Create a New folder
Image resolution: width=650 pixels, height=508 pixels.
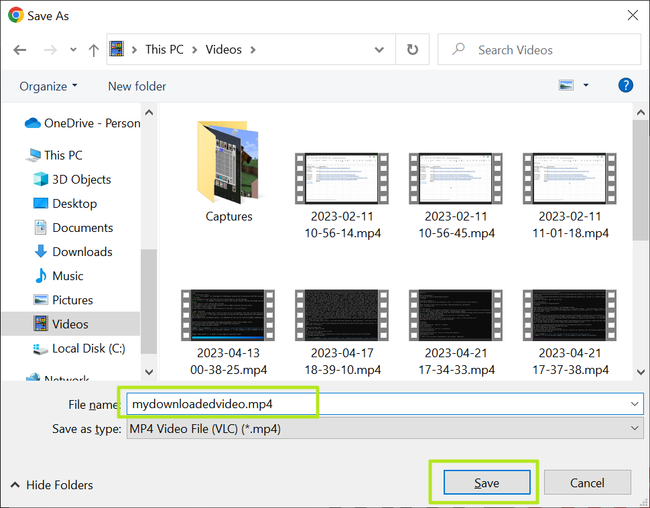click(137, 86)
